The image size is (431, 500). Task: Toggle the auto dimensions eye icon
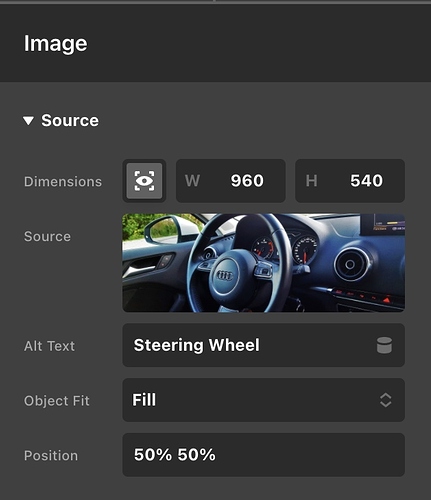pyautogui.click(x=144, y=181)
